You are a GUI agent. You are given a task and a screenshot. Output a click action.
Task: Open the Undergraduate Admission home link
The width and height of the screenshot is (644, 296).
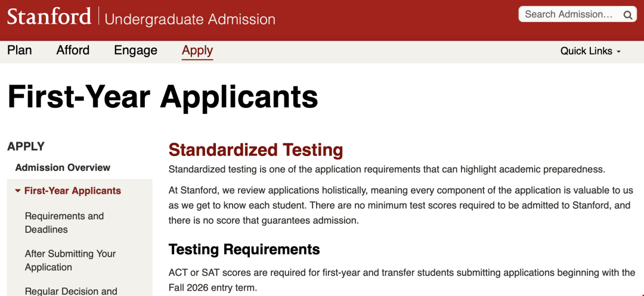(x=190, y=19)
